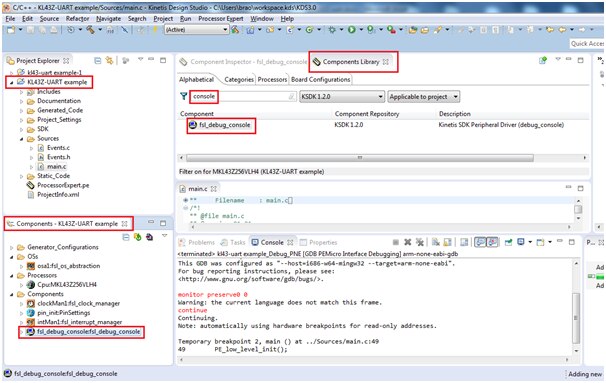Click the fsl_debug_console icon in Components Library
Image resolution: width=606 pixels, height=383 pixels.
click(x=192, y=125)
